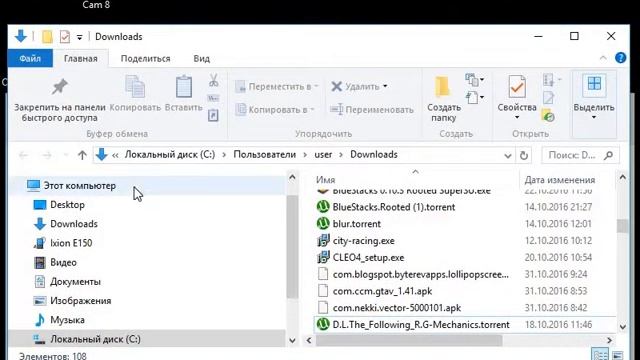
Task: Click the history icon in Открыть group
Action: click(548, 116)
